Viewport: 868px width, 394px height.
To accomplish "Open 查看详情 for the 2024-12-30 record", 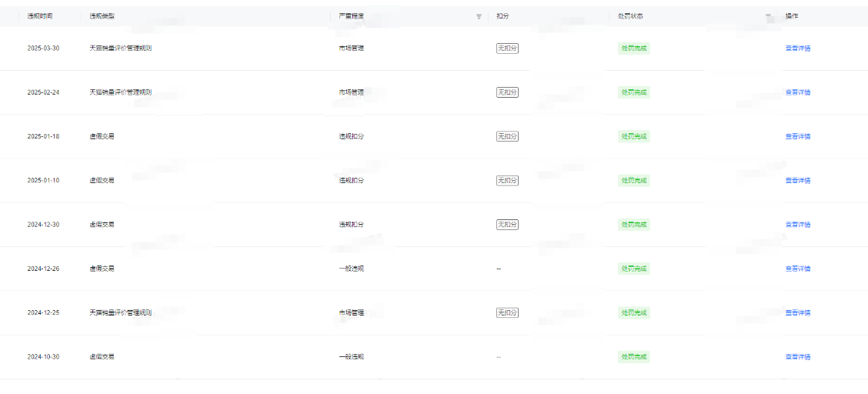I will (x=797, y=225).
